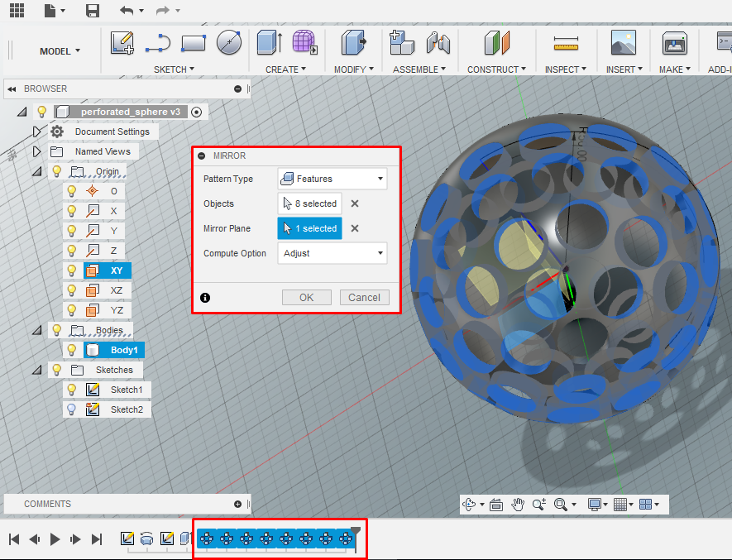
Task: Open the INSPECT menu
Action: tap(566, 69)
